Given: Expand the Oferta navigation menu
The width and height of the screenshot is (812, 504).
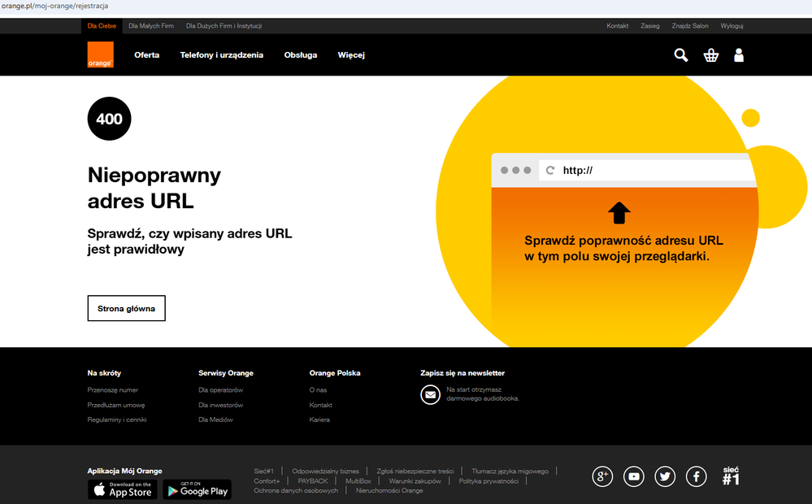Looking at the screenshot, I should tap(147, 55).
